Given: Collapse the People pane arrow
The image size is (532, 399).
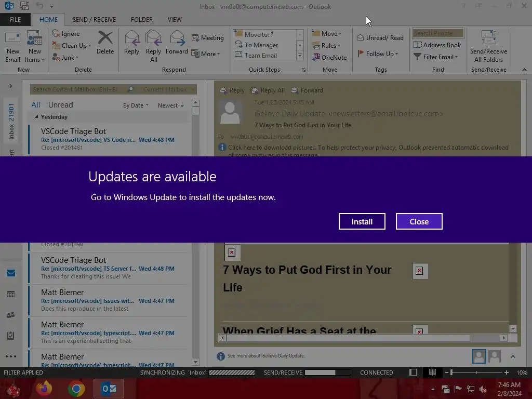Looking at the screenshot, I should click(x=513, y=356).
